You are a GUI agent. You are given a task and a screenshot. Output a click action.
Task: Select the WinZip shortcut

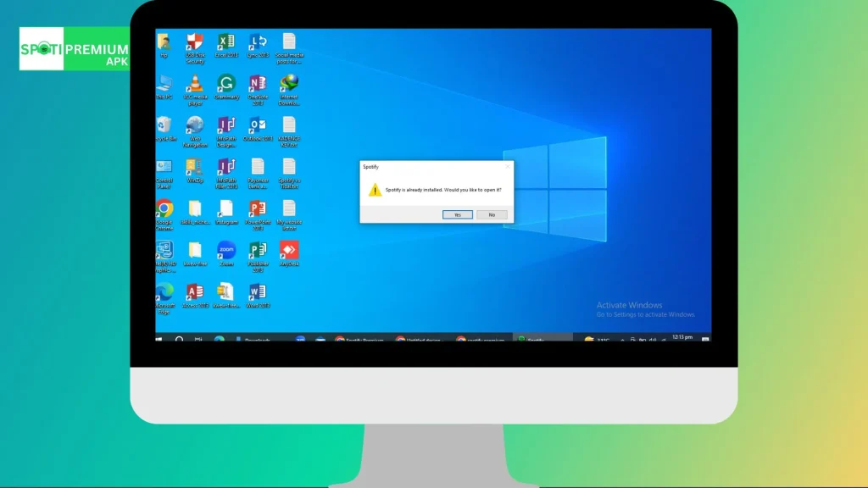195,171
